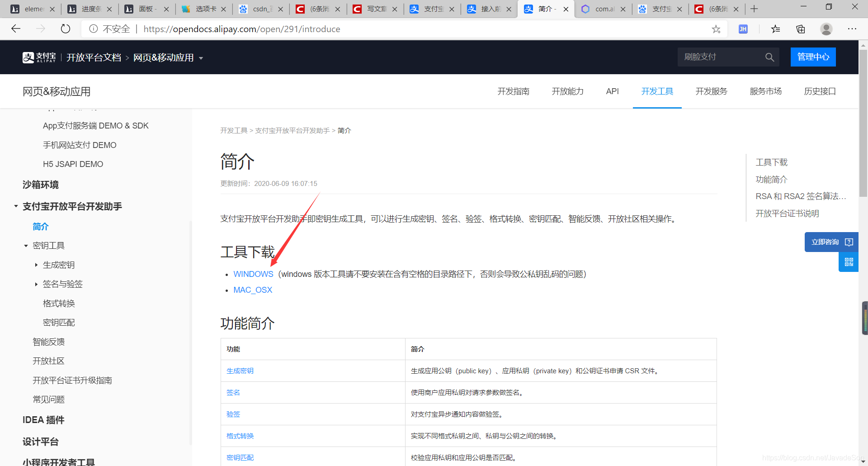Close the com.al browser tab

(623, 9)
